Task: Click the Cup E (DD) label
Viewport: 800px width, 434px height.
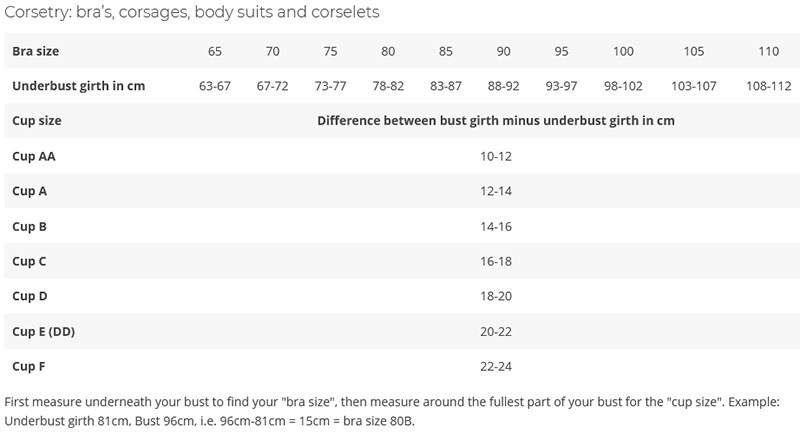Action: point(44,331)
